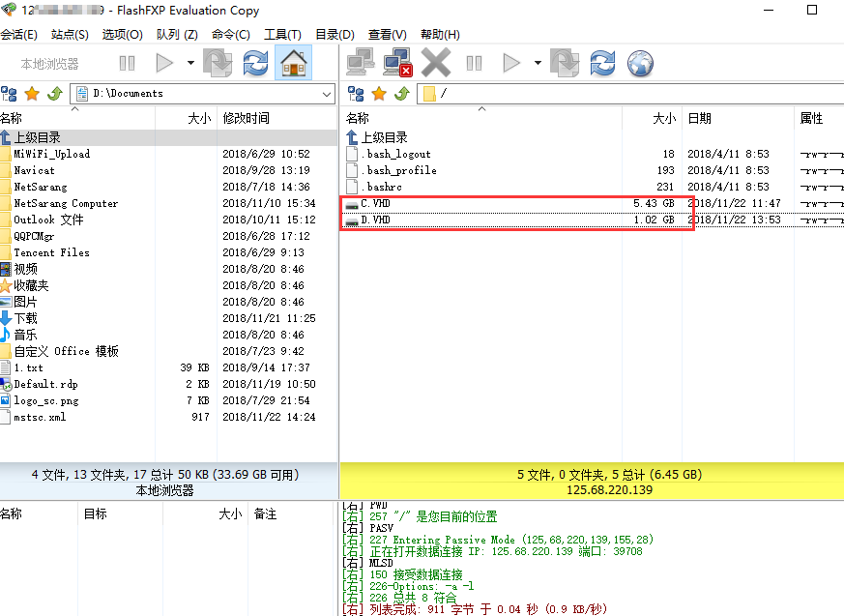Click the remote path input field
Screen dimensions: 844x616
(628, 94)
